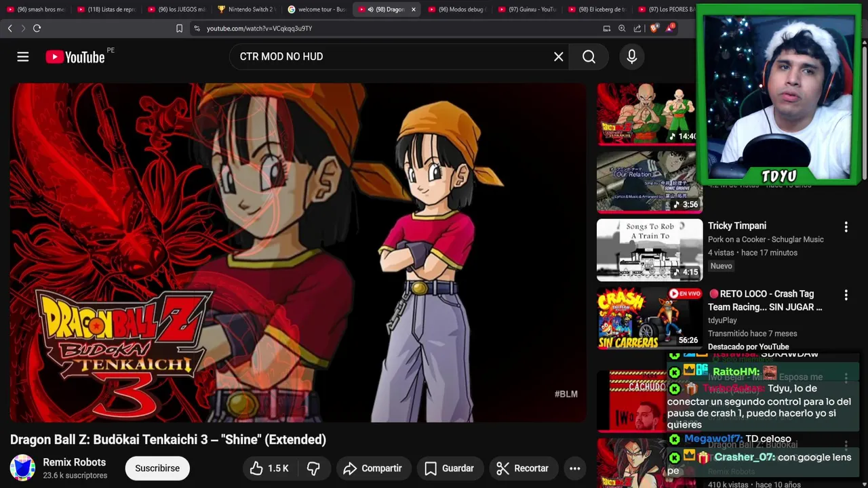Screen dimensions: 868x488
Task: Subscribe to Remix Robots with Suscribirse
Action: [x=157, y=468]
